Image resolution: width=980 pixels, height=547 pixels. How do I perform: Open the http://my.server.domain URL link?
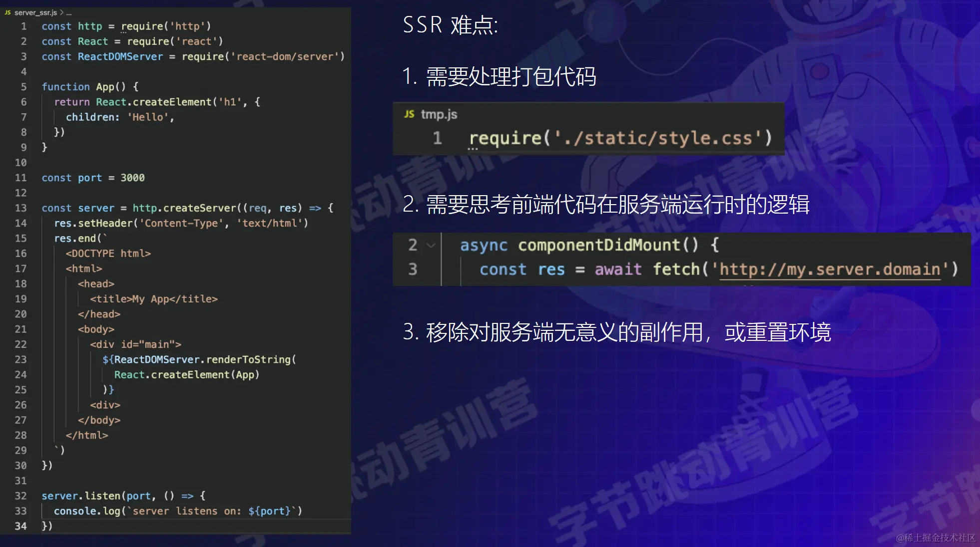[x=829, y=270]
